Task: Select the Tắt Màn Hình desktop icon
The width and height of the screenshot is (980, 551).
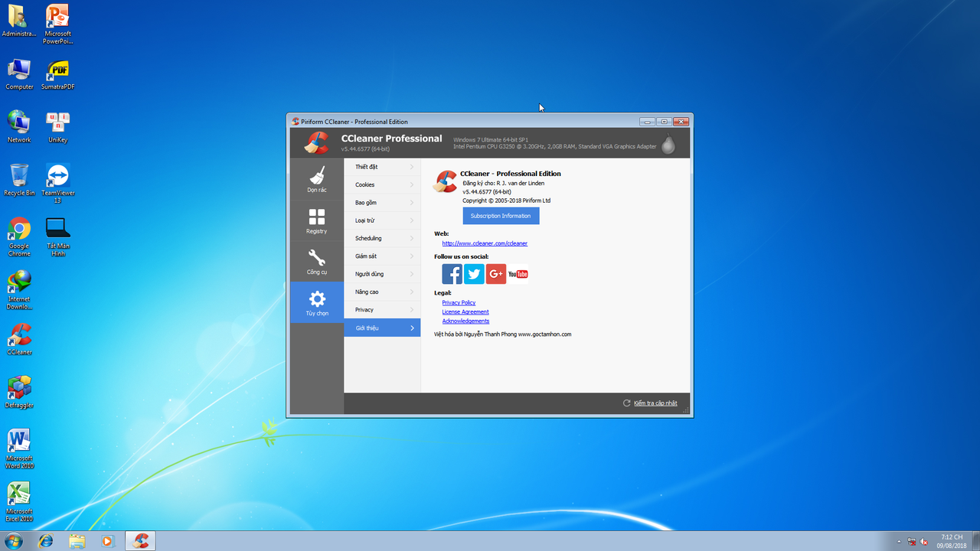Action: pyautogui.click(x=57, y=237)
